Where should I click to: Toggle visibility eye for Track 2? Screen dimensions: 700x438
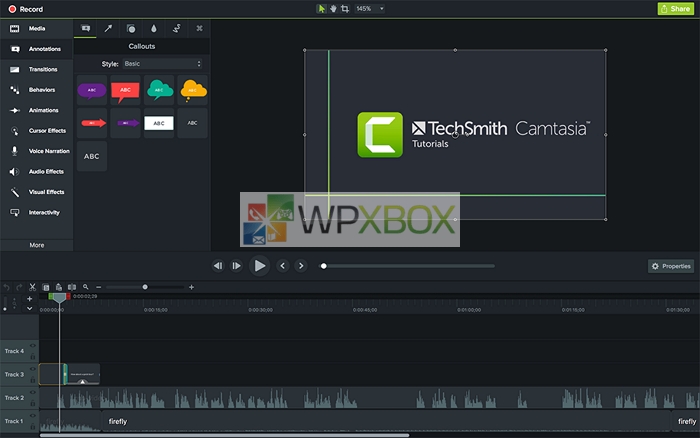pyautogui.click(x=33, y=392)
